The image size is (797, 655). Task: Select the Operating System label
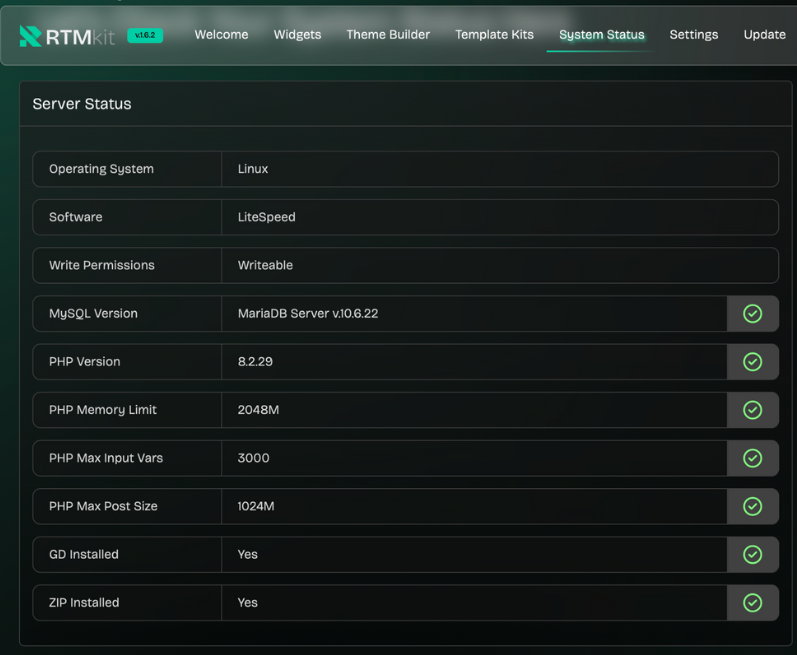coord(101,169)
